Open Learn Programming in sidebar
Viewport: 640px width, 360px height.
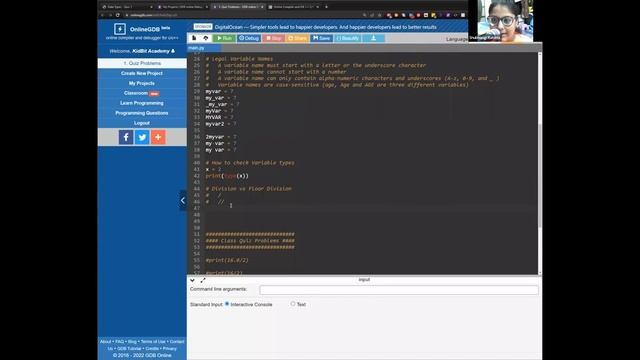pyautogui.click(x=142, y=103)
